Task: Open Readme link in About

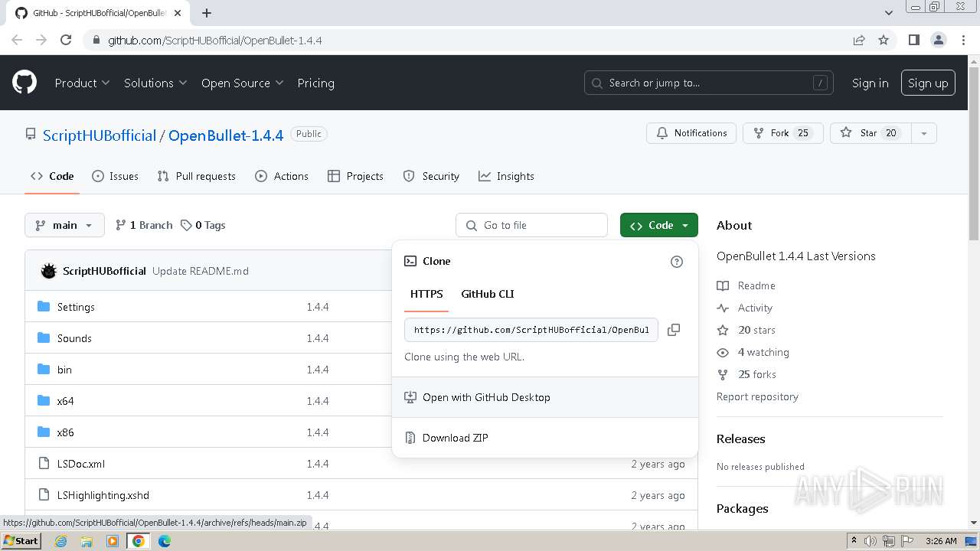Action: [x=746, y=285]
